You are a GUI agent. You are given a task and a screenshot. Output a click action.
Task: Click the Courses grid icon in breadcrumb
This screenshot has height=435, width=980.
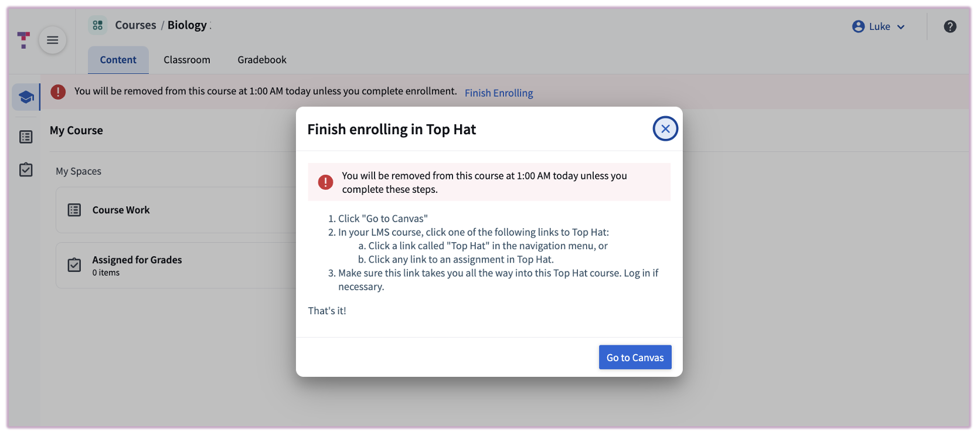[x=97, y=25]
